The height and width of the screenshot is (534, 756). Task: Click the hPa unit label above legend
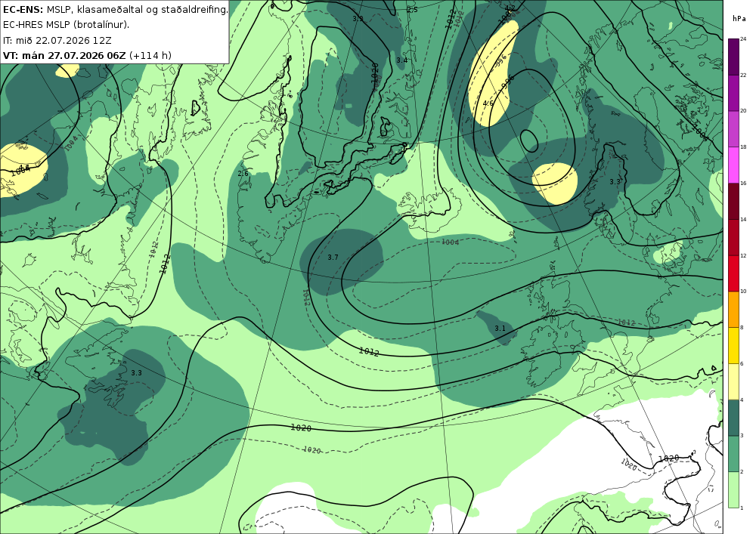coord(739,19)
